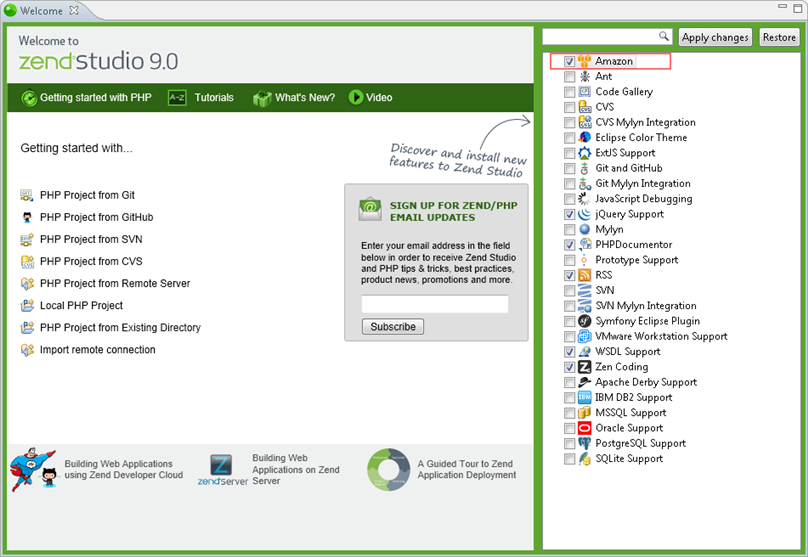Click the PostgreSQL Support icon
The width and height of the screenshot is (808, 557).
click(x=584, y=444)
